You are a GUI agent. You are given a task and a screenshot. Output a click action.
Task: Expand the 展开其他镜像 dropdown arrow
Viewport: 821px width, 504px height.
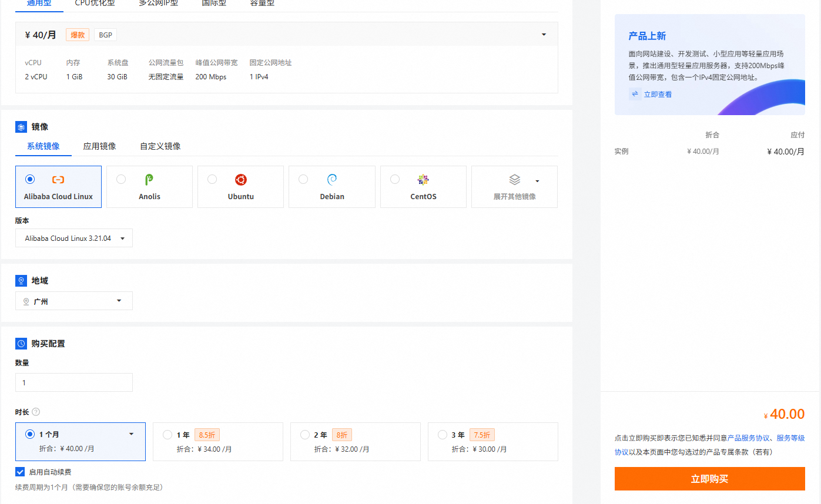[x=537, y=181]
